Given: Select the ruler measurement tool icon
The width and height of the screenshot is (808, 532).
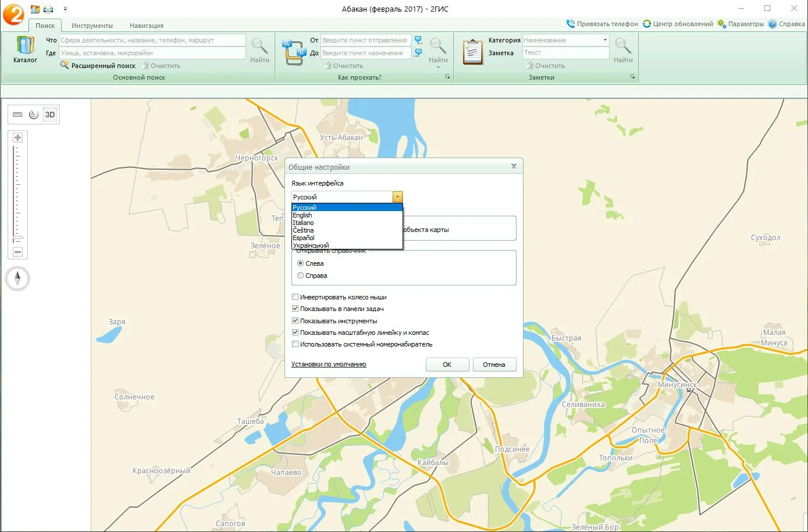Looking at the screenshot, I should pos(17,115).
